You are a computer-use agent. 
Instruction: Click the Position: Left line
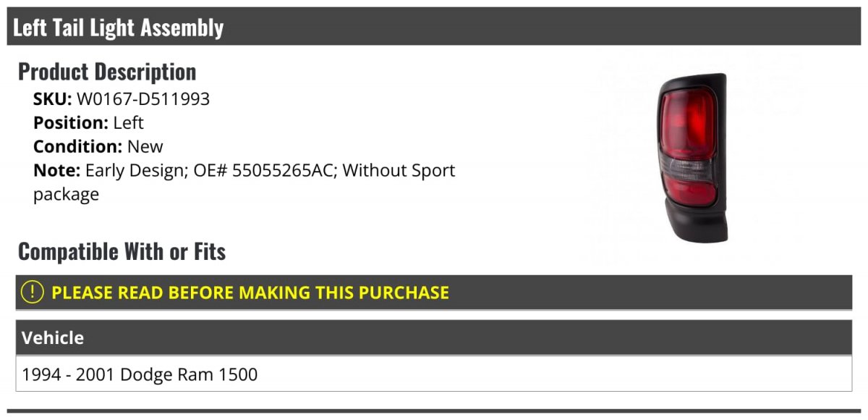point(88,123)
